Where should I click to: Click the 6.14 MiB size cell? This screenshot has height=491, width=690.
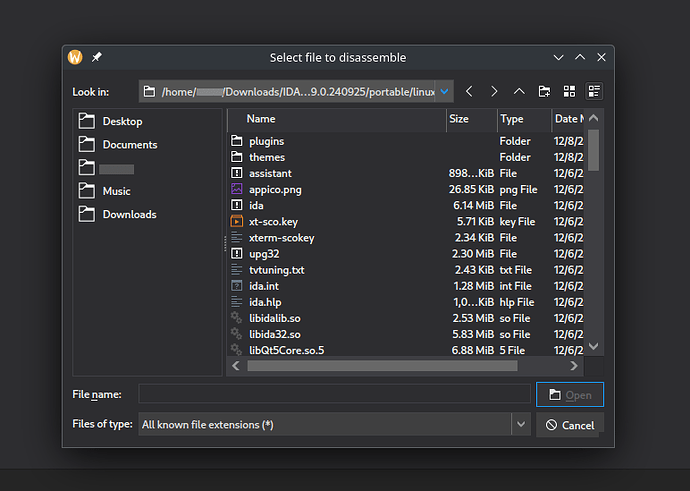click(473, 205)
